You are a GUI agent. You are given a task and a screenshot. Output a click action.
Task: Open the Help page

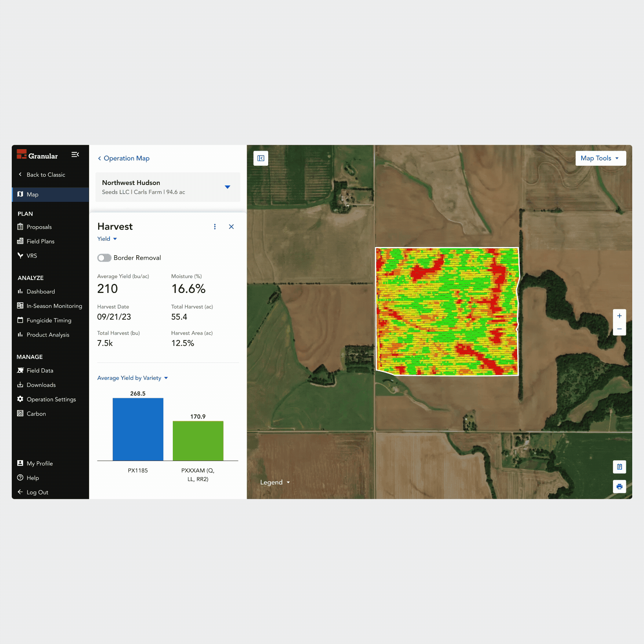pos(33,478)
